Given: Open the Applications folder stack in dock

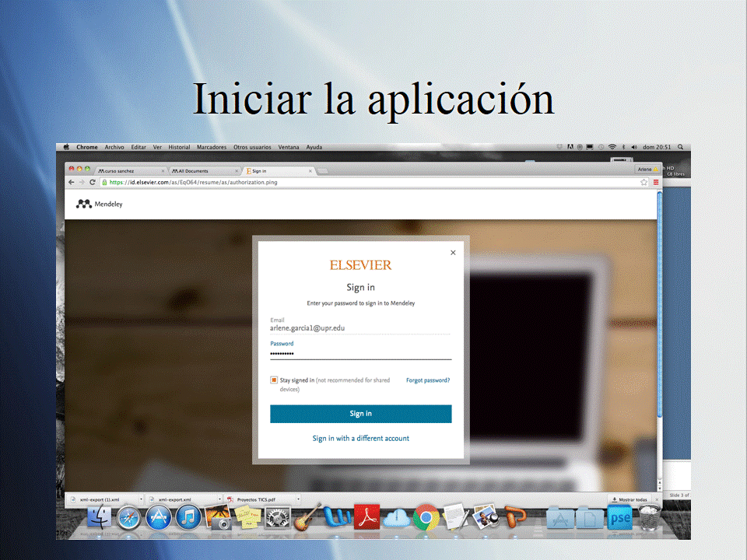Looking at the screenshot, I should 560,518.
